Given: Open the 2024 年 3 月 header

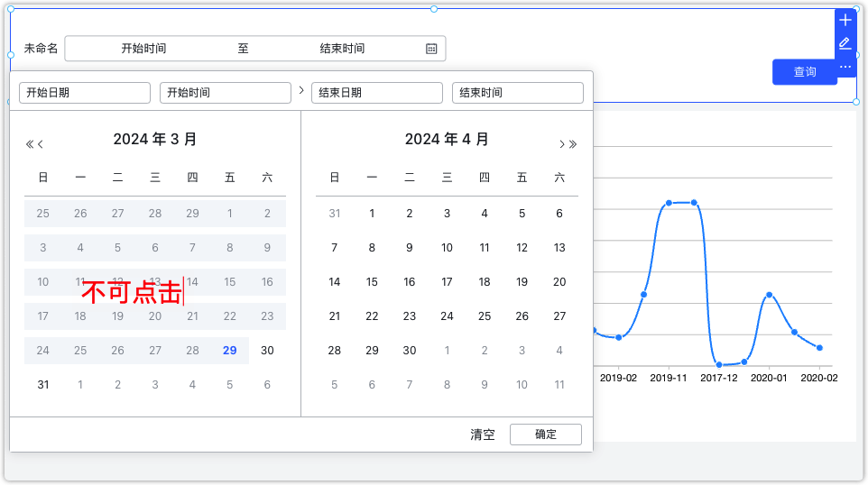Looking at the screenshot, I should point(155,139).
